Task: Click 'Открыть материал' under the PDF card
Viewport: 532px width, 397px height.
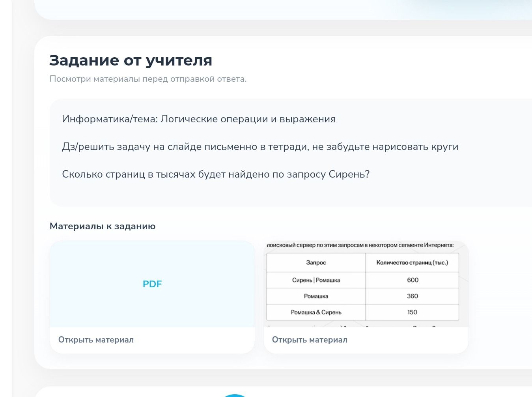Action: tap(96, 340)
